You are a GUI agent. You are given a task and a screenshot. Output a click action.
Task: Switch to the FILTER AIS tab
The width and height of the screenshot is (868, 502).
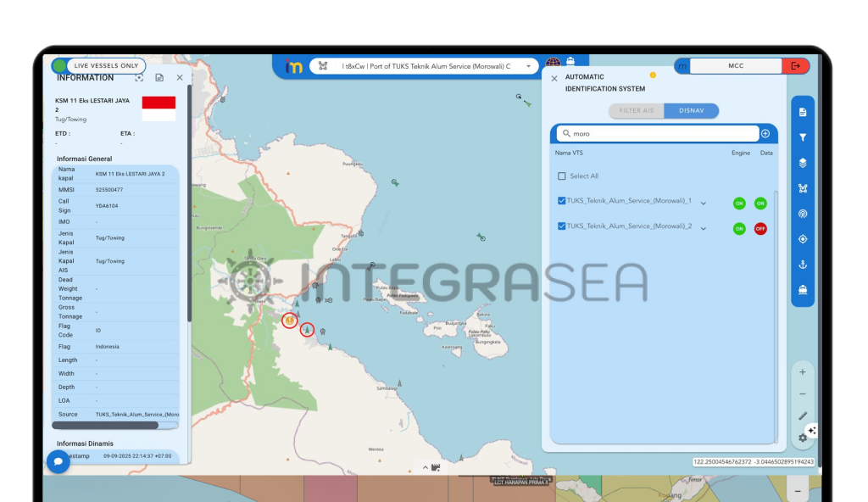coord(637,111)
